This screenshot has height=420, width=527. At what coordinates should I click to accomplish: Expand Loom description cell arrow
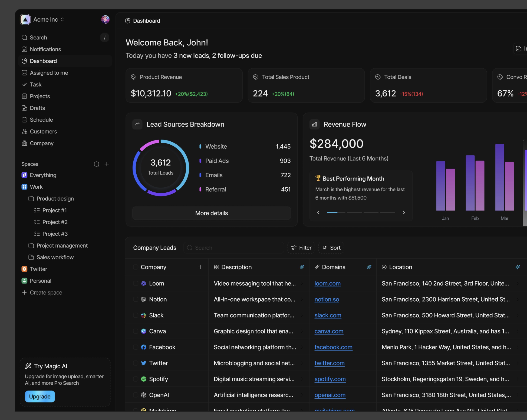click(x=302, y=283)
